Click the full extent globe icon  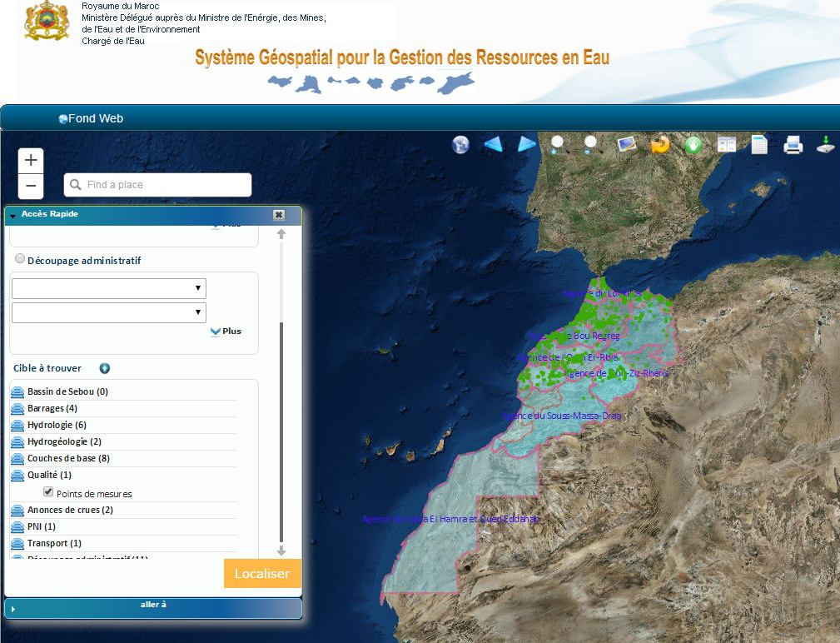460,144
